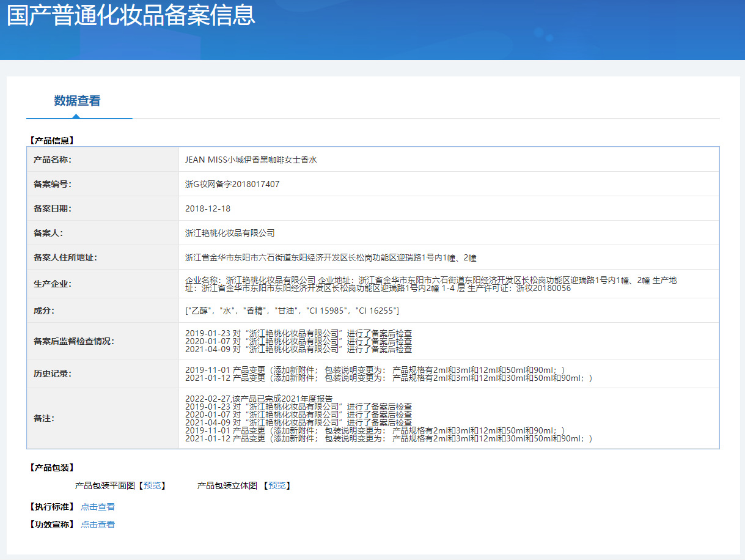This screenshot has width=745, height=560.
Task: Click the 生产企业 row label
Action: point(53,284)
